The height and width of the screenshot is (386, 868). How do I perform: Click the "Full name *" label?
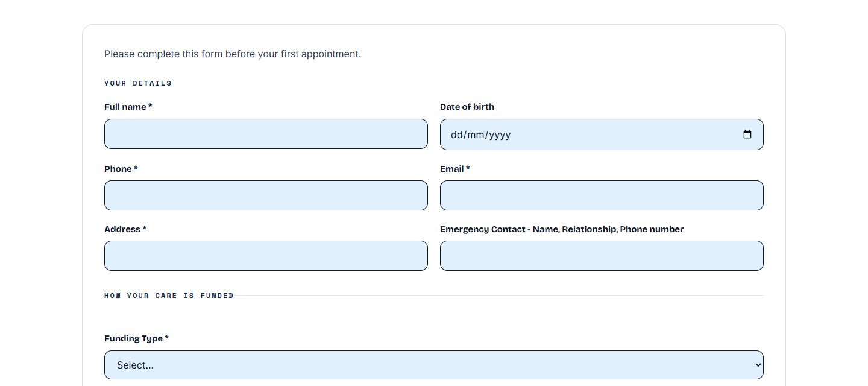click(x=128, y=107)
